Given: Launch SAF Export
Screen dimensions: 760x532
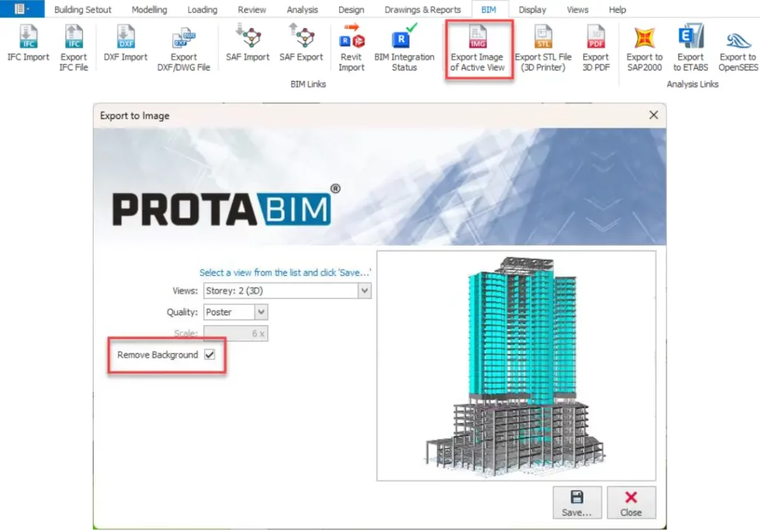Looking at the screenshot, I should point(301,44).
